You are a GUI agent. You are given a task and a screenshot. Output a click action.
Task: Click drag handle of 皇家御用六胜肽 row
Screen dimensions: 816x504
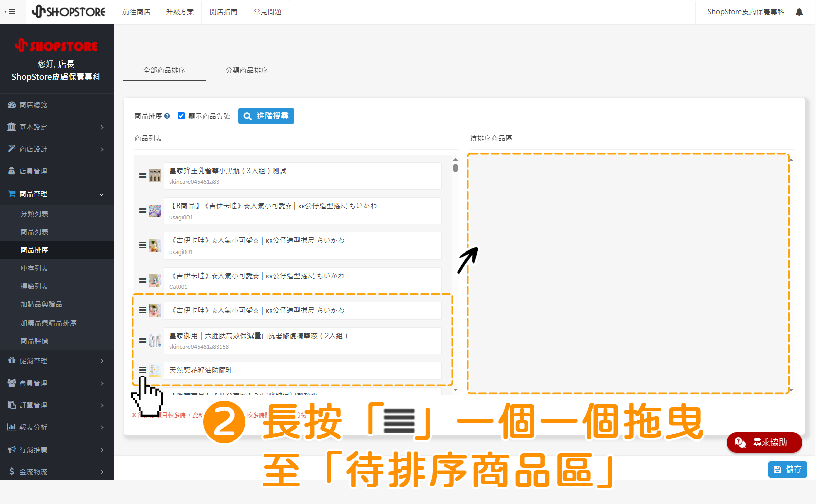pyautogui.click(x=143, y=341)
